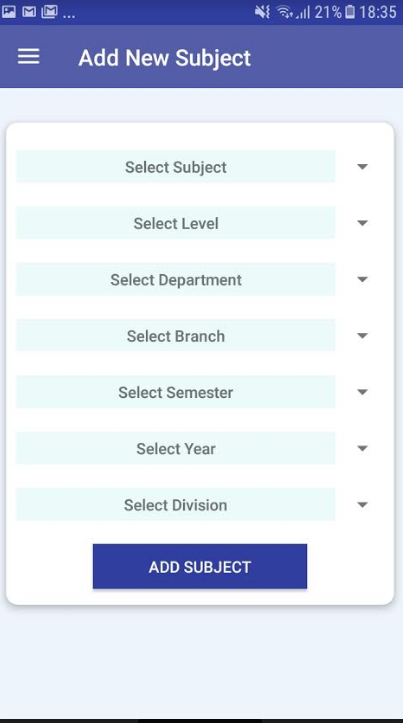The width and height of the screenshot is (403, 723).
Task: Expand the Select Subject dropdown arrow
Action: click(362, 166)
